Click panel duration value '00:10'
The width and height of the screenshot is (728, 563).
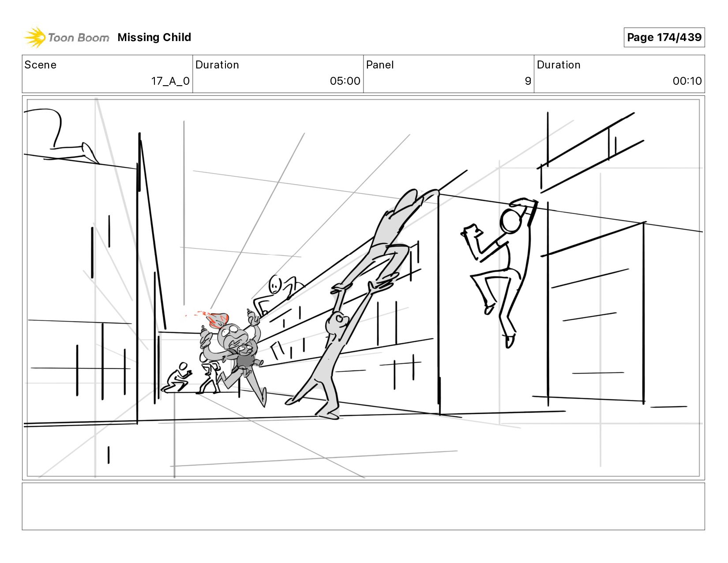click(x=687, y=81)
